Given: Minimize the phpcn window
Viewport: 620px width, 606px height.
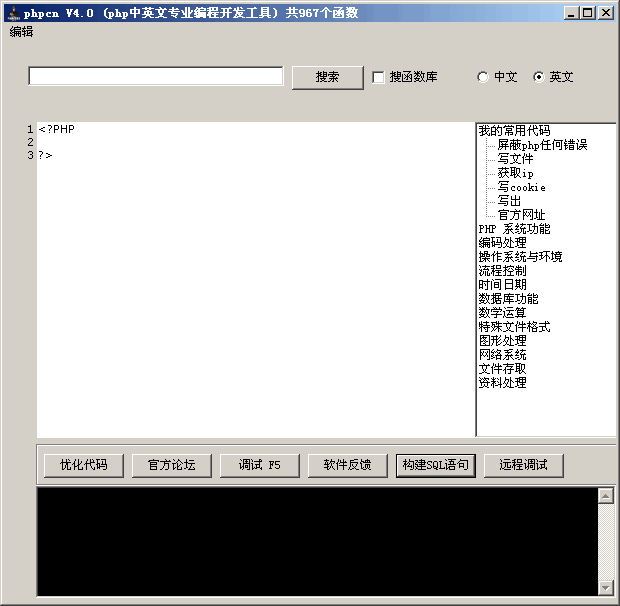Looking at the screenshot, I should [571, 13].
